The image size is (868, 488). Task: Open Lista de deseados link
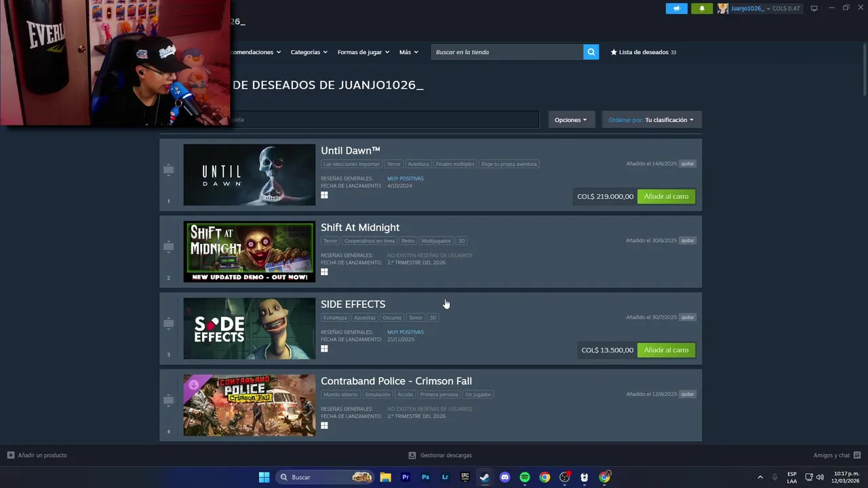(x=644, y=52)
